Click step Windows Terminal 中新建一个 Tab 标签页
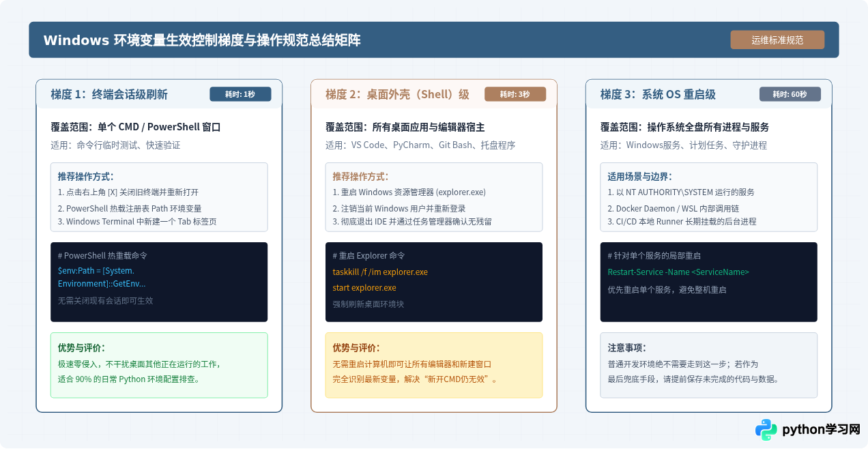 tap(137, 221)
